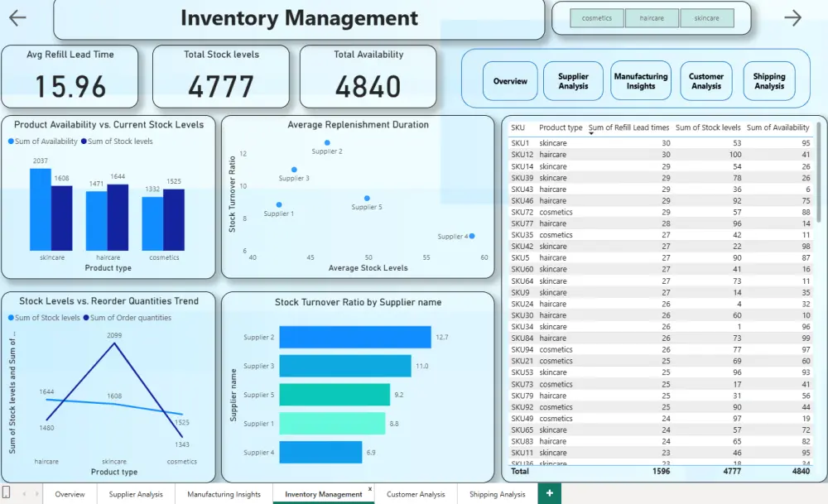The width and height of the screenshot is (828, 504).
Task: Open Manufacturing Insights navigation button
Action: coord(641,81)
